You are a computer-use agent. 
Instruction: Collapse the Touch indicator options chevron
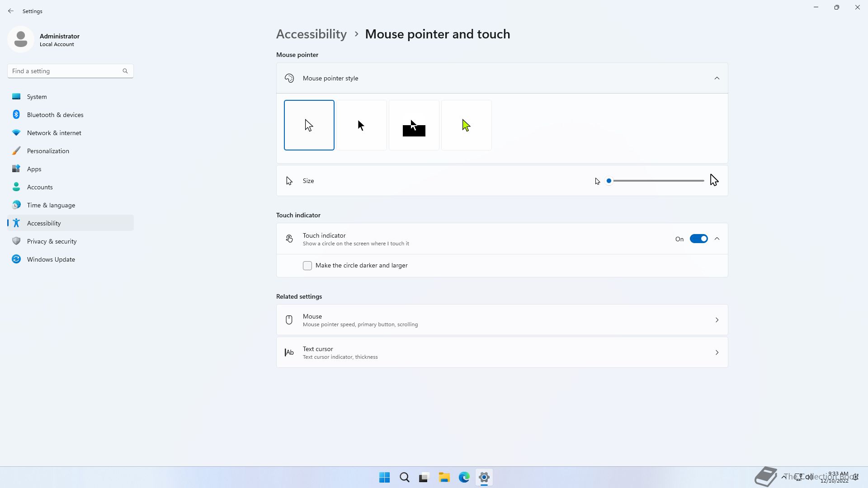click(x=717, y=239)
